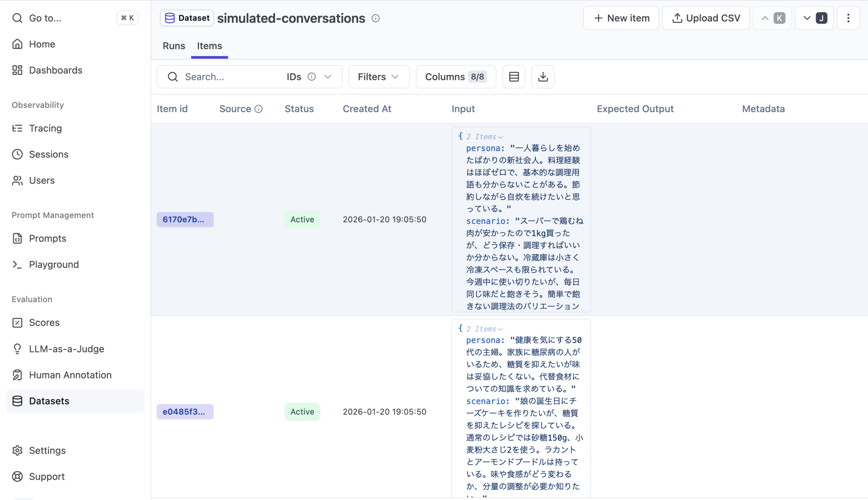
Task: Click the row height toggle icon
Action: coord(514,77)
